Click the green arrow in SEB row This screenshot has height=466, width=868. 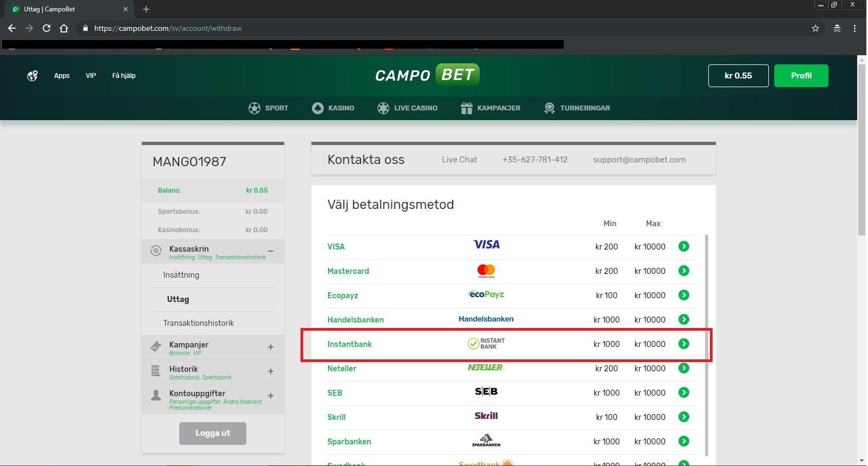coord(684,392)
